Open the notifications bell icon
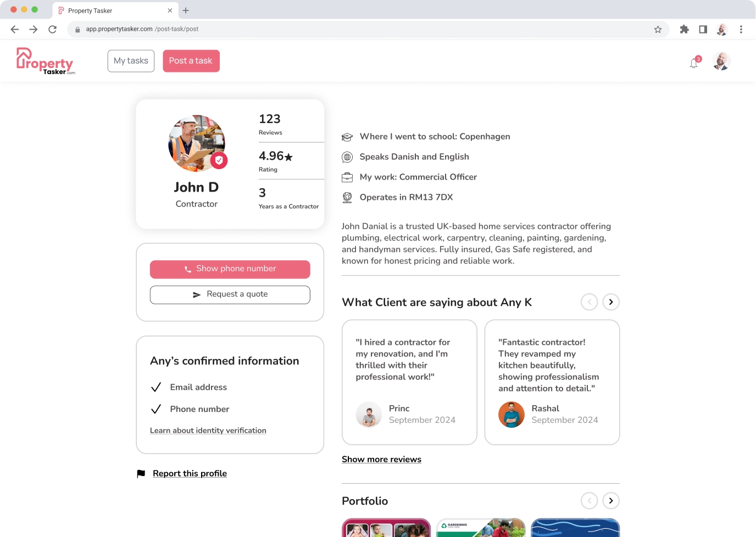This screenshot has height=537, width=756. [x=694, y=63]
